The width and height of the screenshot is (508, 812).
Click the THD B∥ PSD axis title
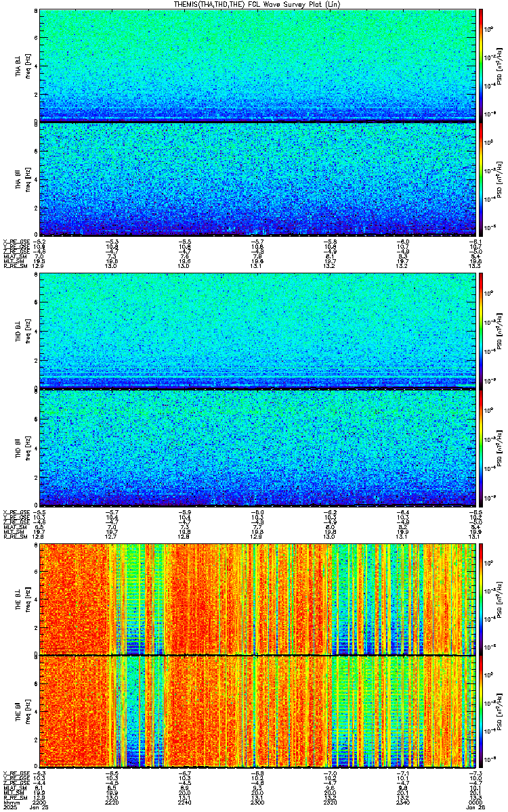click(499, 448)
